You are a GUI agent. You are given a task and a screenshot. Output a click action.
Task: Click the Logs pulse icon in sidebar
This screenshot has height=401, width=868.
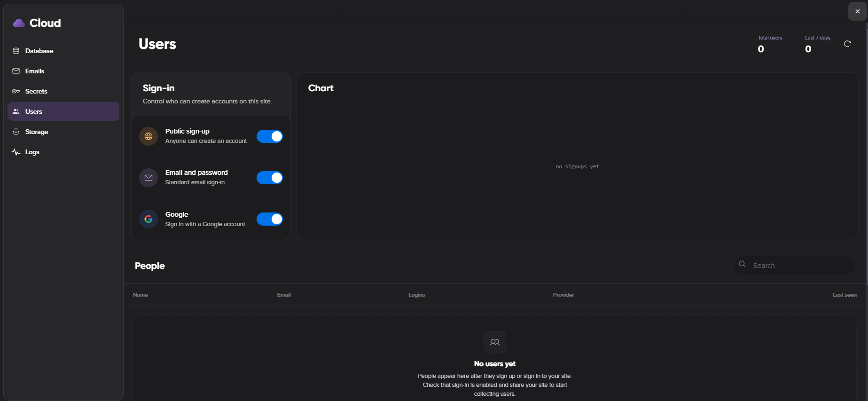click(x=16, y=152)
